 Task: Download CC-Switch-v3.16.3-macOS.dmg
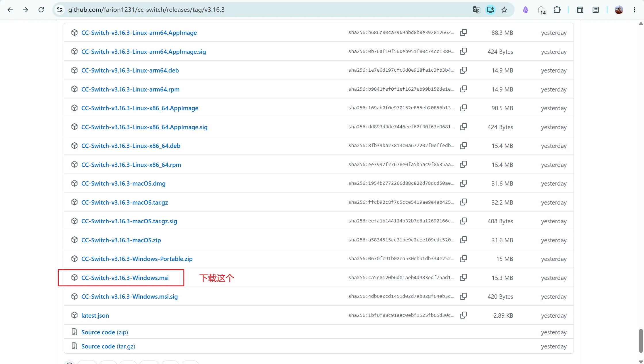point(123,184)
